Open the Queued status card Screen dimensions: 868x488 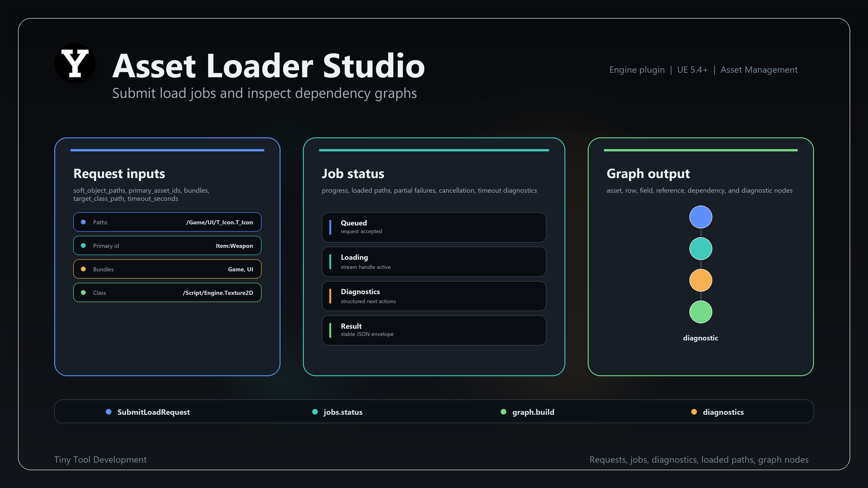coord(434,227)
